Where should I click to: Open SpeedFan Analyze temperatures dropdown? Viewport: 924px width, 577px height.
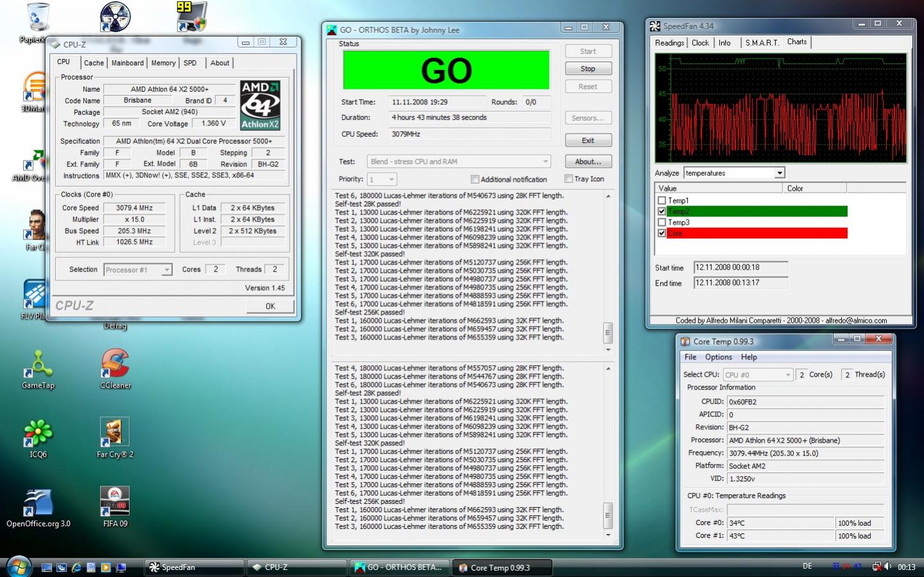tap(735, 173)
